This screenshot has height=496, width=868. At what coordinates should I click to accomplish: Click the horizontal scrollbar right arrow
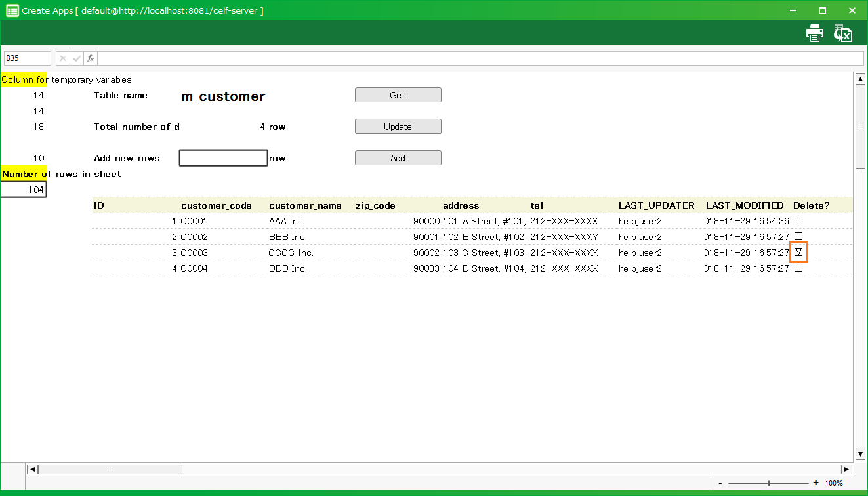click(x=846, y=469)
